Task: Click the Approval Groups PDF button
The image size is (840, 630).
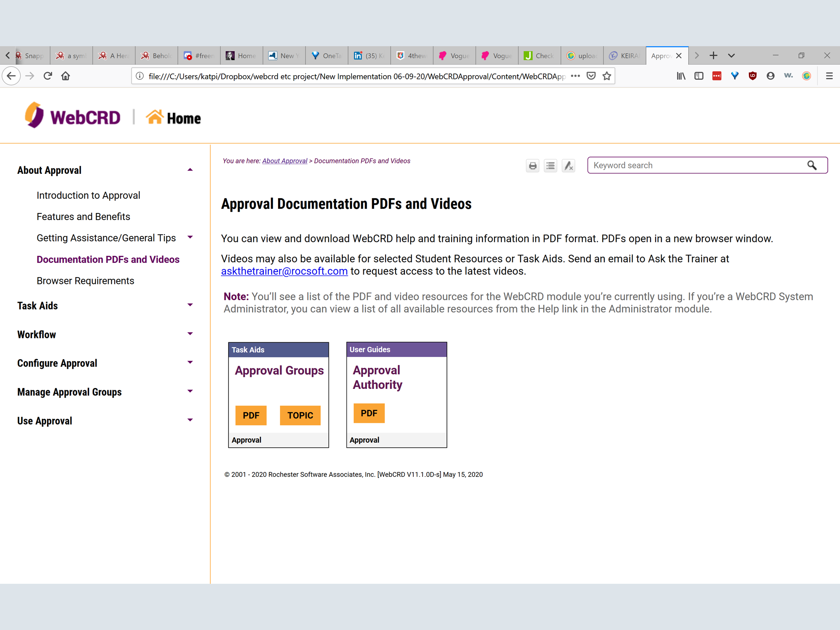Action: click(251, 415)
